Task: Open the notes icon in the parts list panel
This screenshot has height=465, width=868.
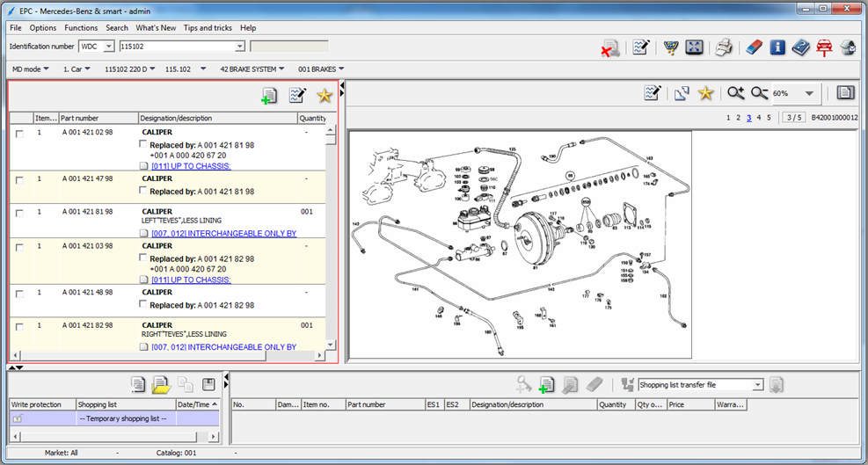Action: [297, 95]
